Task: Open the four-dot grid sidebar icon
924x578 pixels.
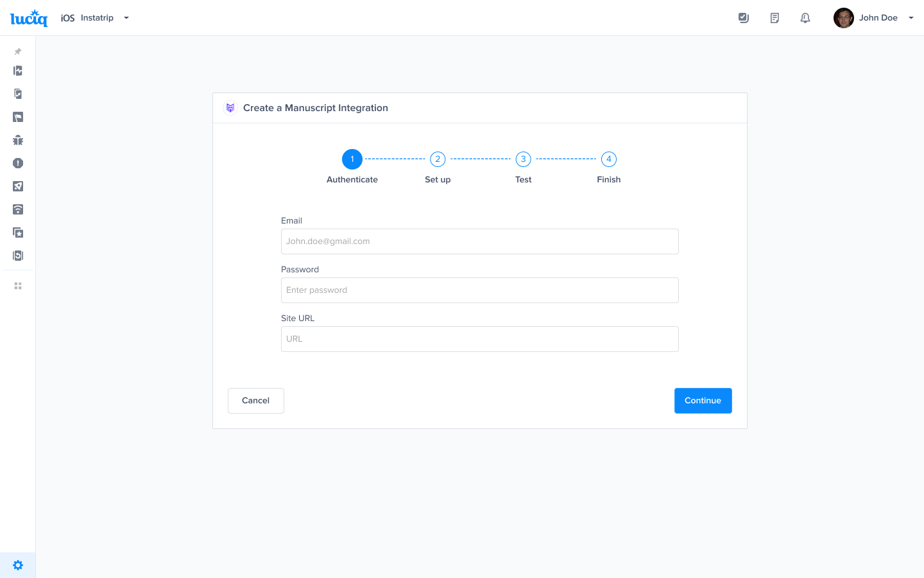Action: pos(18,286)
